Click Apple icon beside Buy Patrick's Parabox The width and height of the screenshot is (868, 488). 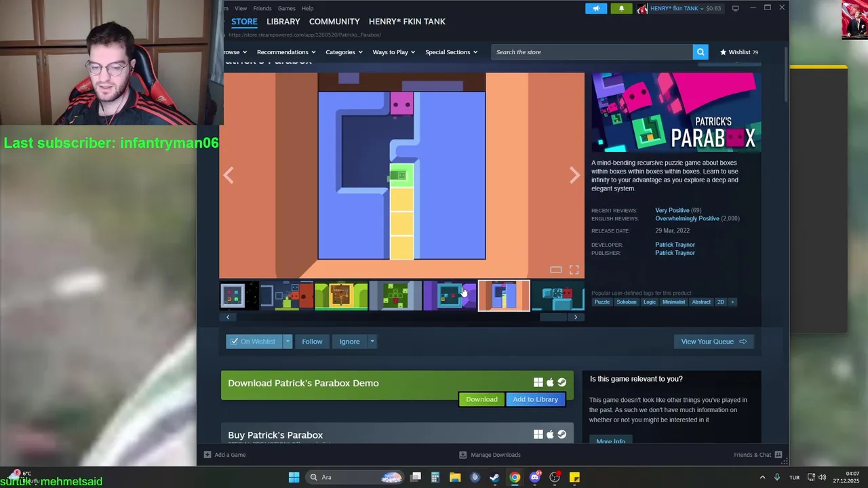click(x=550, y=434)
